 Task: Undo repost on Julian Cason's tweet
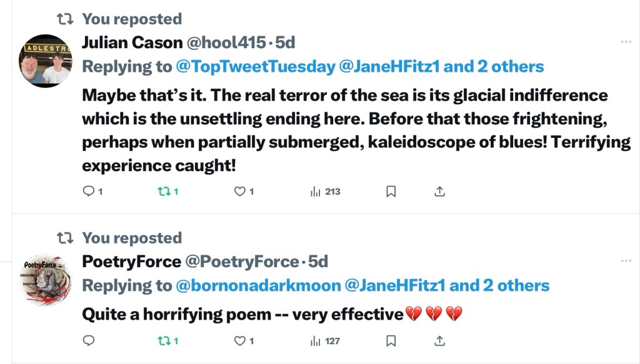point(163,192)
